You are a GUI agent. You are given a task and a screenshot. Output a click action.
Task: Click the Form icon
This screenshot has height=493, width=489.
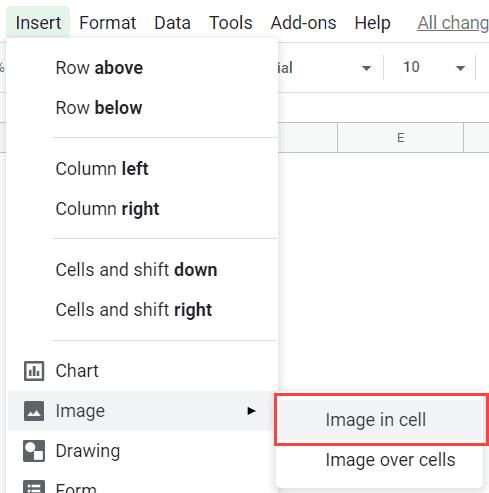click(34, 487)
